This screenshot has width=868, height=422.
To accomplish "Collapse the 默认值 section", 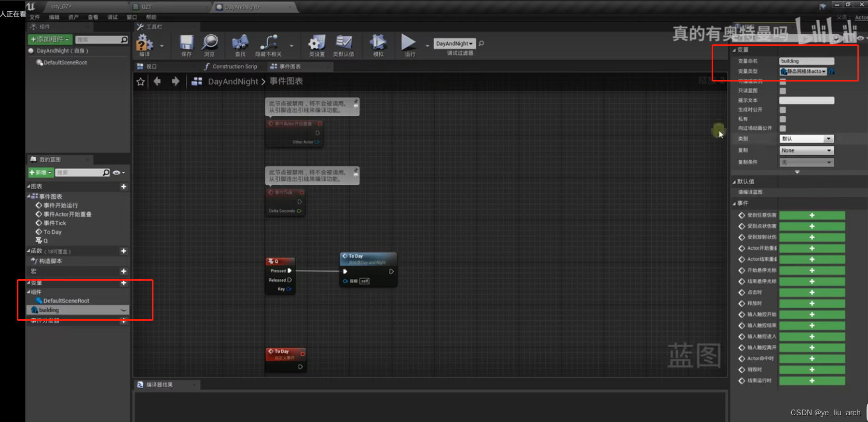I will 734,182.
